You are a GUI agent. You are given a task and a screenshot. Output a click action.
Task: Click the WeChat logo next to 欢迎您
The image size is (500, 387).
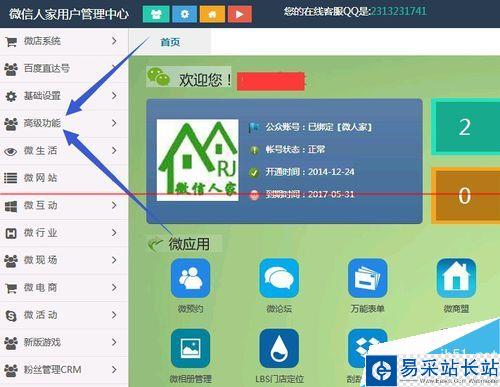click(x=158, y=77)
